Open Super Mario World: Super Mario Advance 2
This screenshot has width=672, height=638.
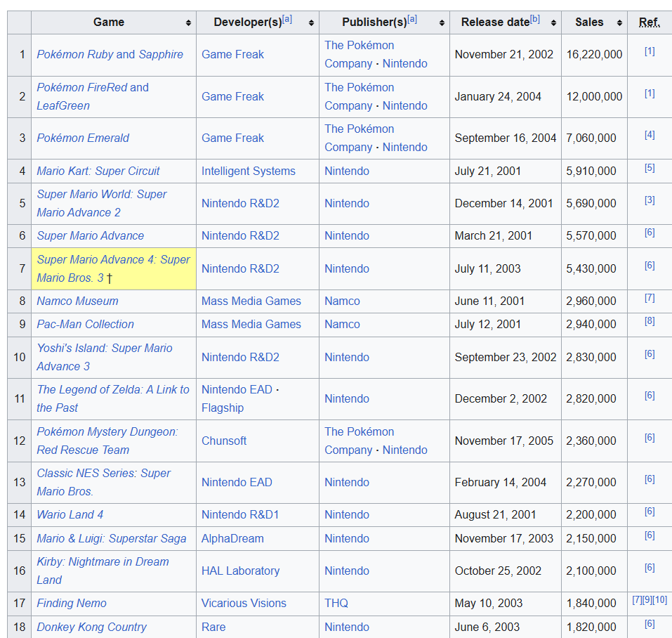102,203
